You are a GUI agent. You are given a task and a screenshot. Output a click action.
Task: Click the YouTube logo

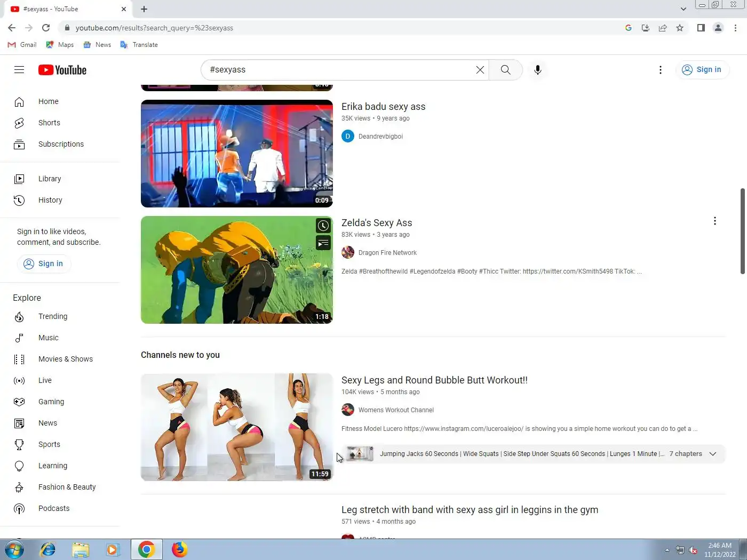coord(62,70)
